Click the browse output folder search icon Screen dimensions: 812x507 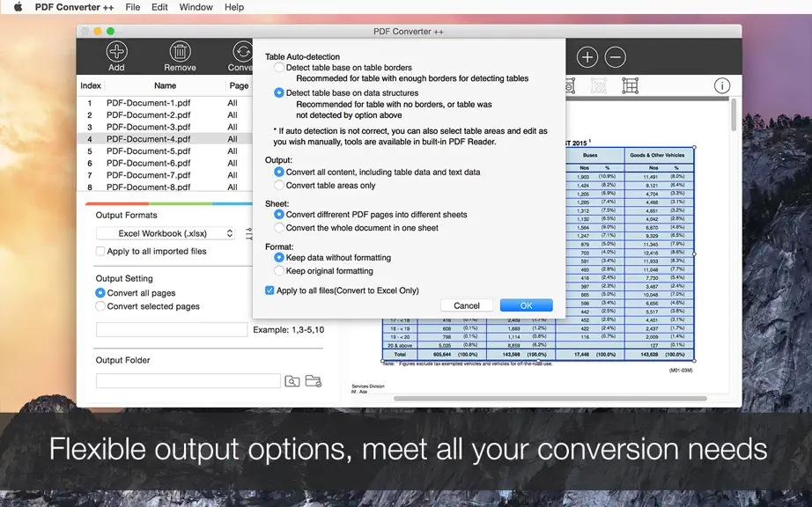click(x=292, y=381)
